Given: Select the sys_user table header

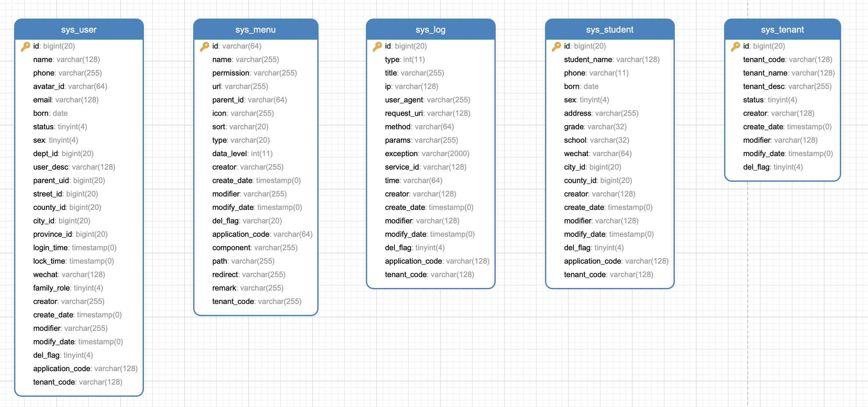Looking at the screenshot, I should click(79, 30).
